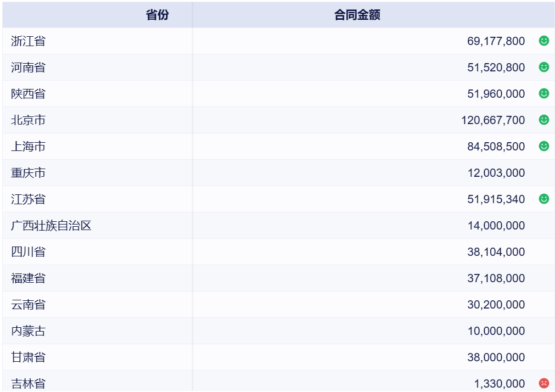Click the red sad face for 吉林省
Screen dimensions: 555x392
click(x=543, y=383)
